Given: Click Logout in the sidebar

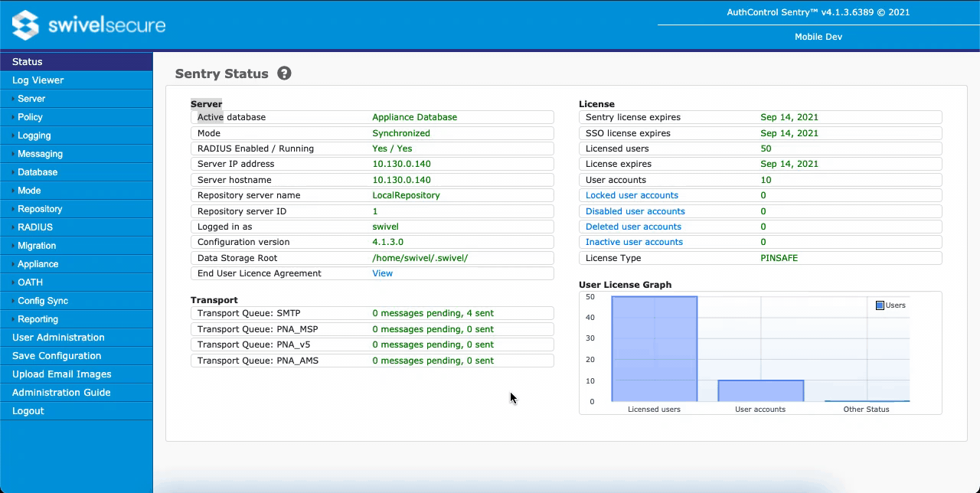Looking at the screenshot, I should coord(28,411).
